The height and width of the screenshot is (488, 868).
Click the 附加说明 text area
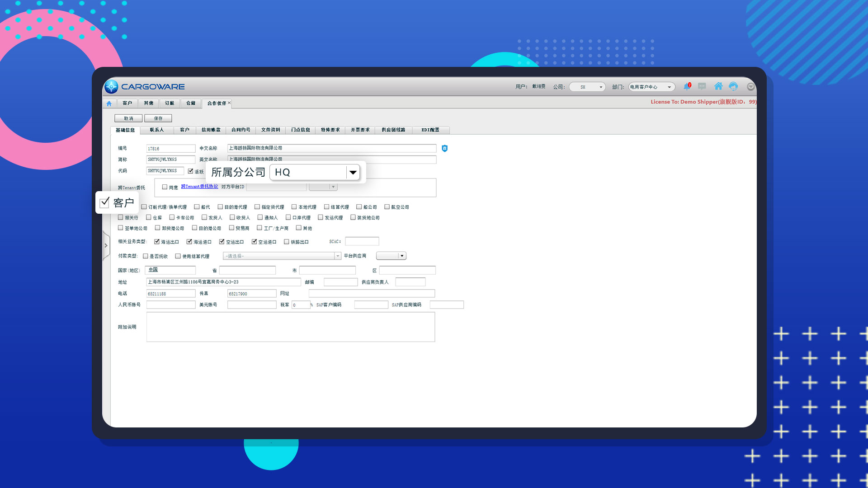pyautogui.click(x=291, y=327)
